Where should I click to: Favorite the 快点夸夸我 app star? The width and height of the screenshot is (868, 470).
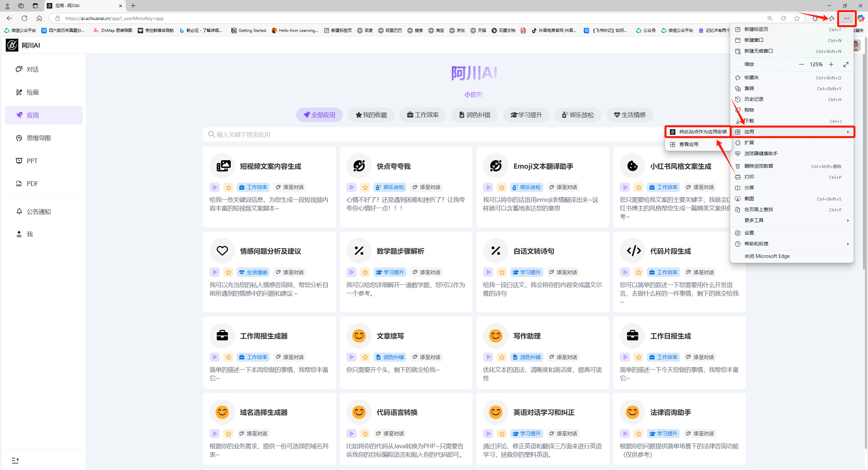point(365,187)
